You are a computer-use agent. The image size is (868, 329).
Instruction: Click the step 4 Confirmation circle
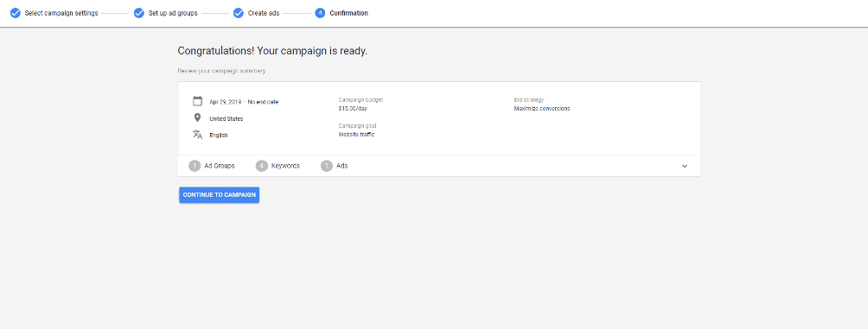320,13
